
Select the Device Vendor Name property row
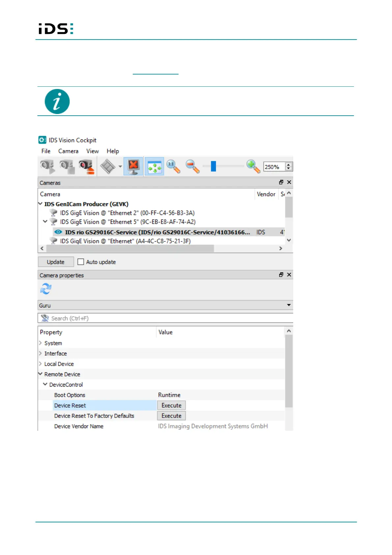161,426
